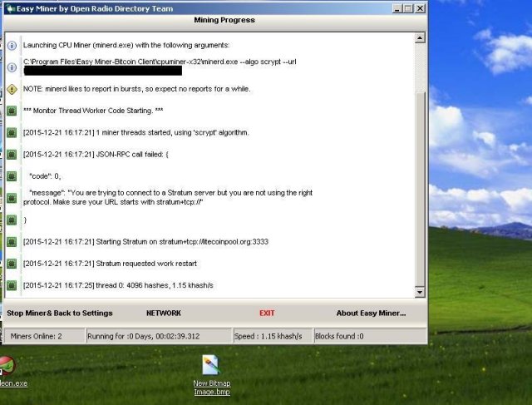Click 'Stop Miner& Back to Settings'

[x=60, y=313]
